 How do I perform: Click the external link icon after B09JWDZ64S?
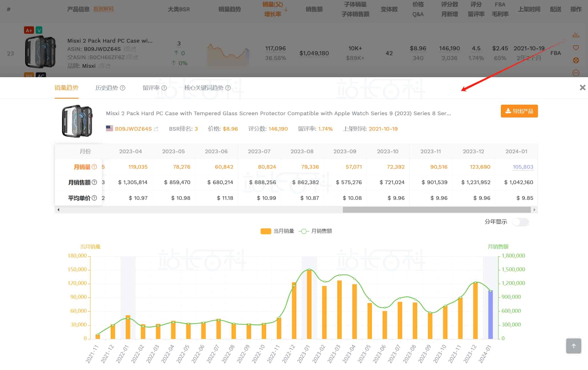tap(156, 129)
